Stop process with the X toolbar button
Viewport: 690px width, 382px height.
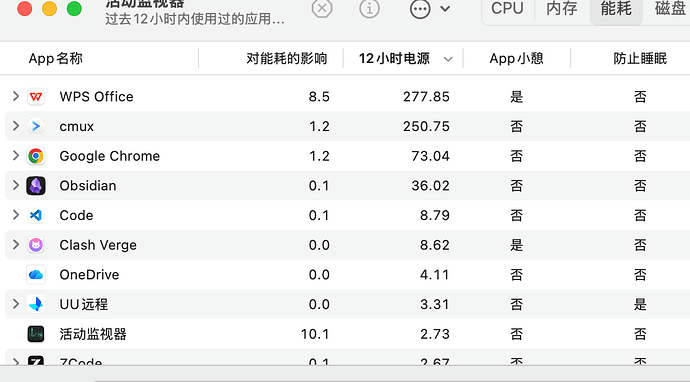click(322, 8)
